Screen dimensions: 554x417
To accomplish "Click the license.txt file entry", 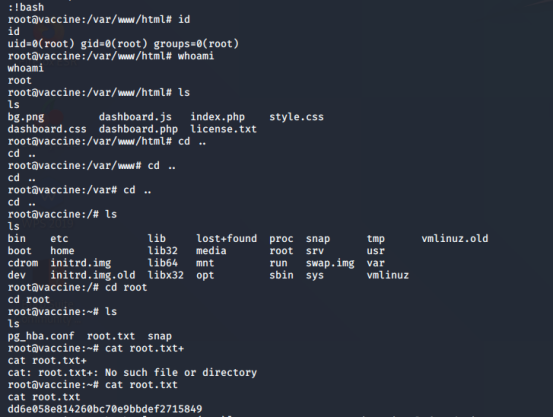I will 223,129.
